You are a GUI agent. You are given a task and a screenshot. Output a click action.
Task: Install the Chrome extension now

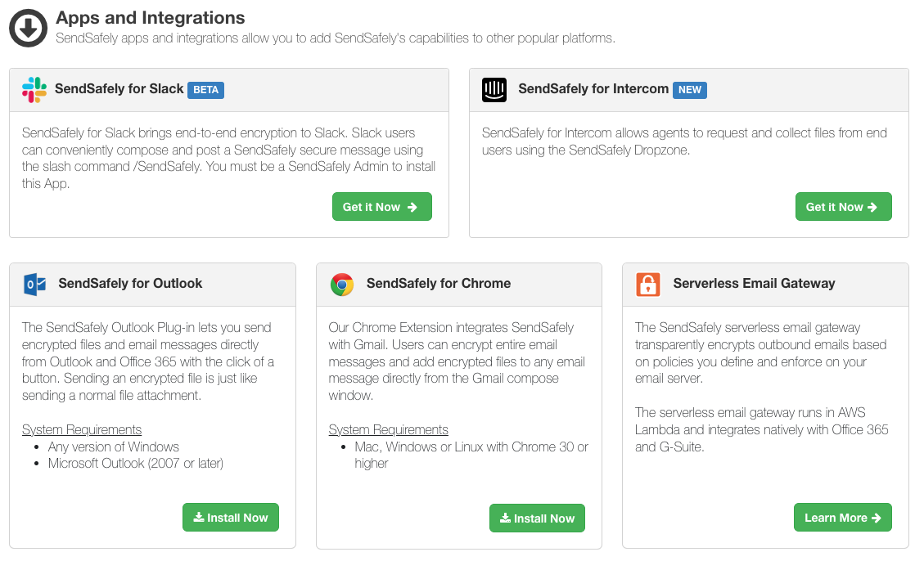[537, 518]
